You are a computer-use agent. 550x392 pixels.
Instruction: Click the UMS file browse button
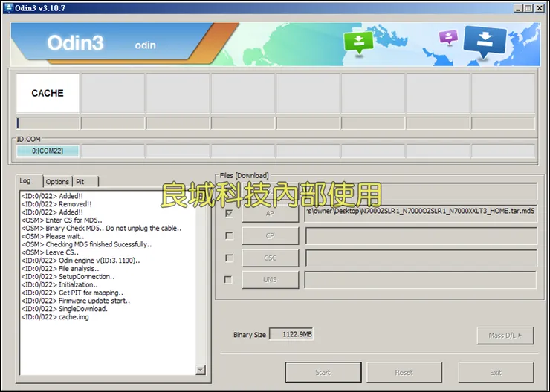click(270, 280)
